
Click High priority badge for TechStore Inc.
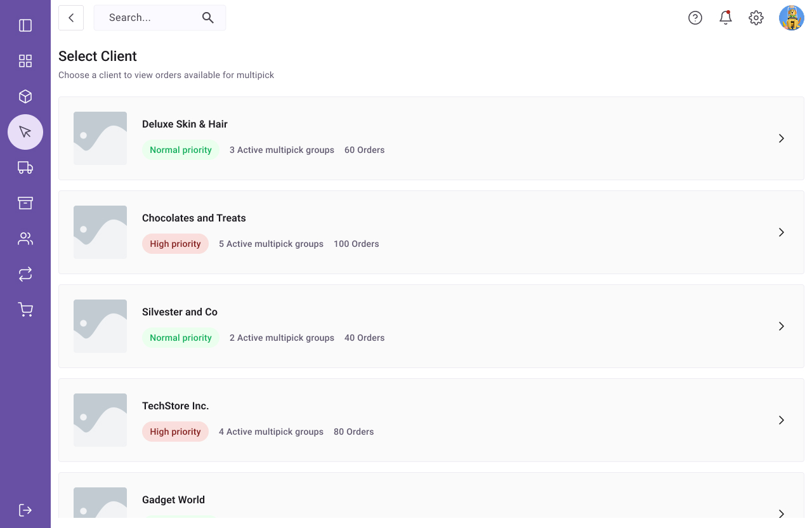pos(175,432)
